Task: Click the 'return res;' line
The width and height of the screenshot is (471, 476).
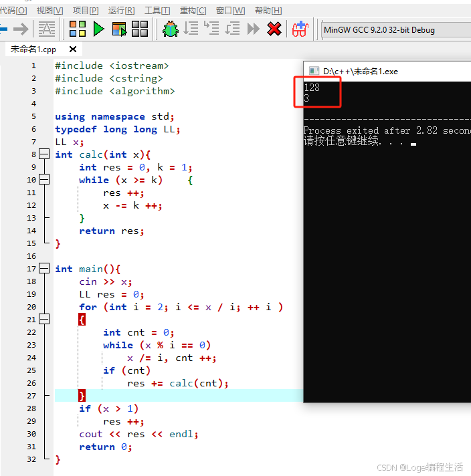Action: tap(112, 231)
